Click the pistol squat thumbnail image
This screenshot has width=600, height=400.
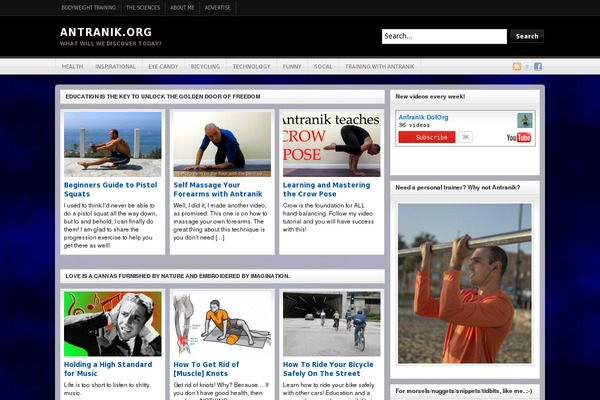point(112,144)
